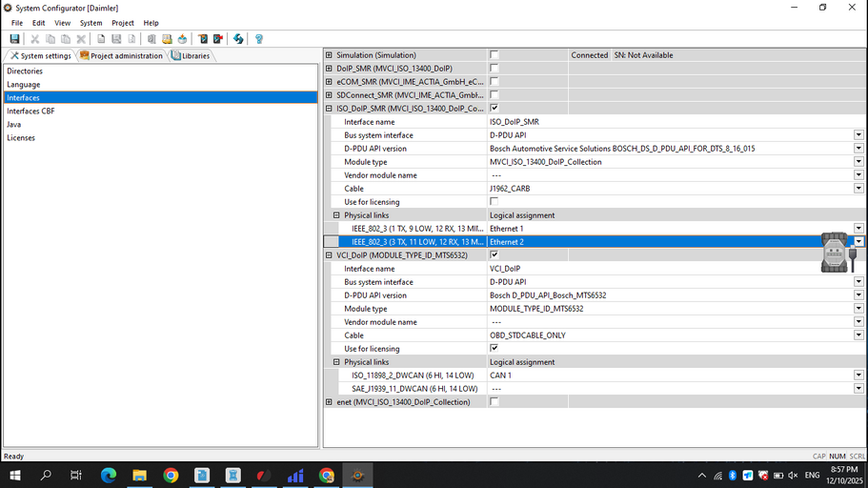The width and height of the screenshot is (868, 488).
Task: Show hidden tray icons chevron
Action: pyautogui.click(x=702, y=476)
